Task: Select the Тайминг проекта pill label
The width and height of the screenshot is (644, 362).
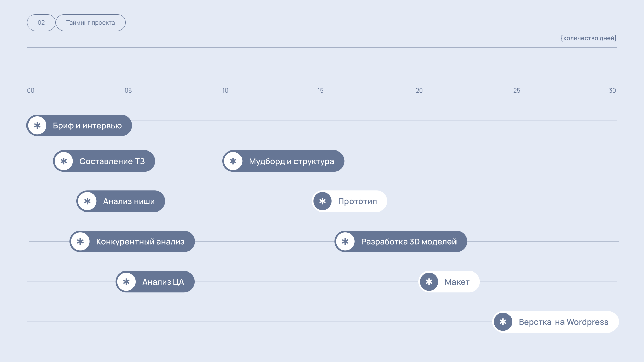Action: (x=91, y=23)
